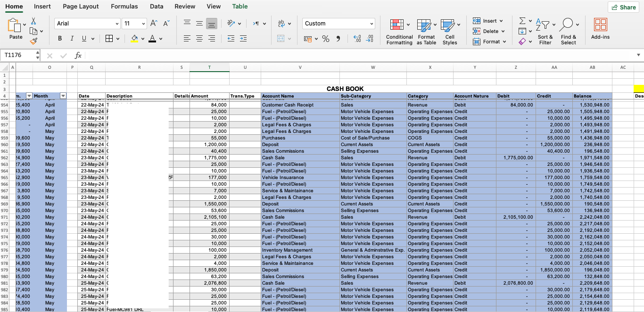Select the Format as Table icon
The width and height of the screenshot is (644, 312).
coord(426,28)
